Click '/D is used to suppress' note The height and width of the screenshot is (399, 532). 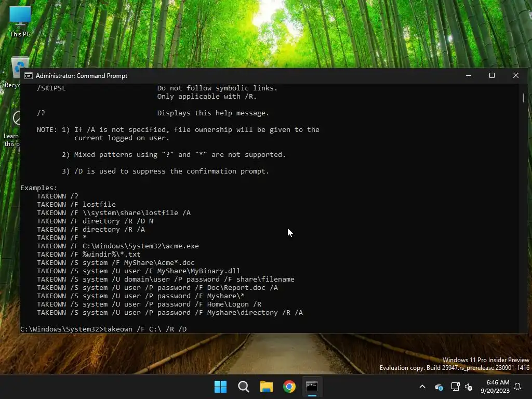tap(165, 171)
